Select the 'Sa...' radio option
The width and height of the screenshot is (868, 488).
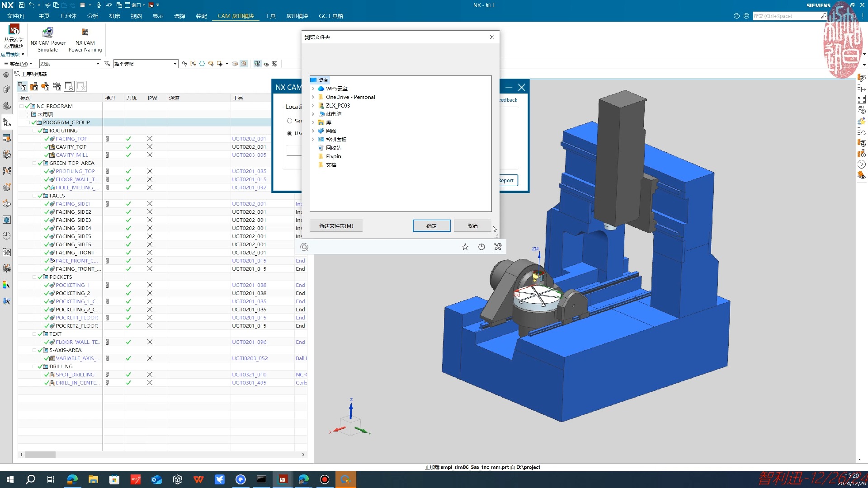pos(289,121)
